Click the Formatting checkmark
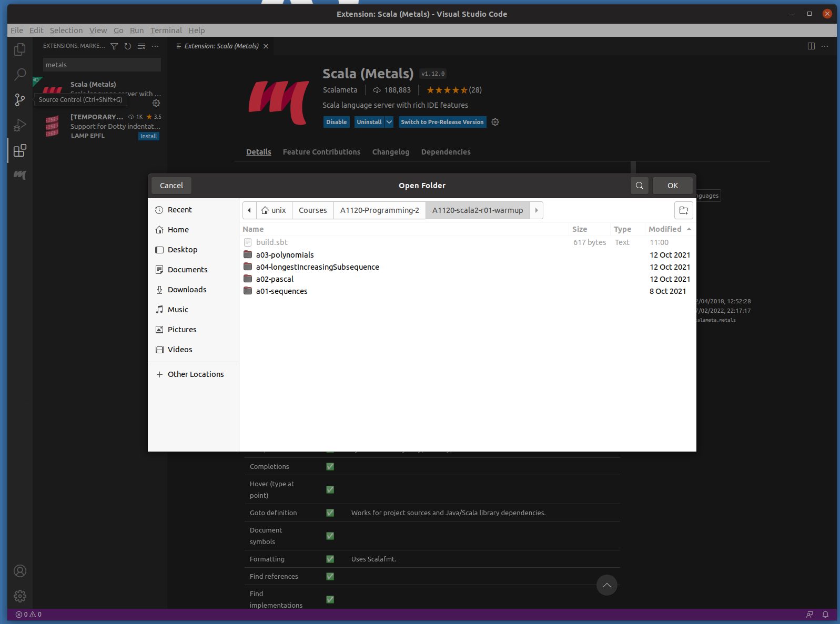The height and width of the screenshot is (624, 840). (x=330, y=559)
